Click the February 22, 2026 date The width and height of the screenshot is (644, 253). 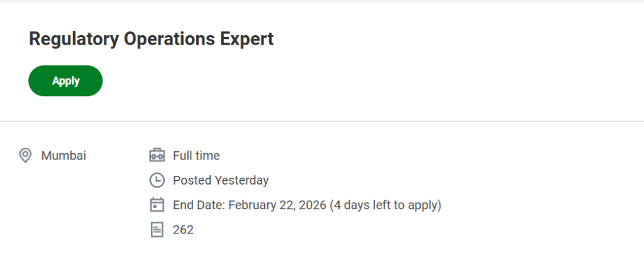tap(277, 205)
